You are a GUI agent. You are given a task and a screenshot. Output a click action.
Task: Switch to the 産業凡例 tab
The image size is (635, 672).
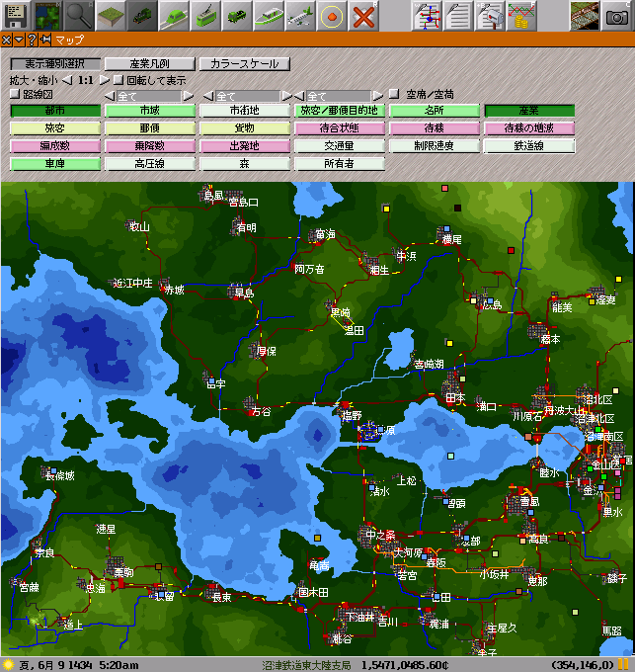click(x=147, y=64)
